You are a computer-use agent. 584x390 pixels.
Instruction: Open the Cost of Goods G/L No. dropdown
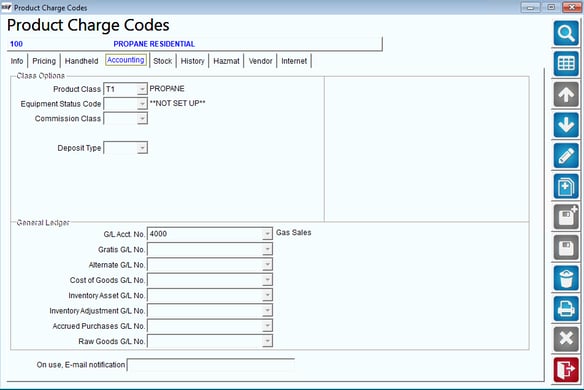(267, 280)
